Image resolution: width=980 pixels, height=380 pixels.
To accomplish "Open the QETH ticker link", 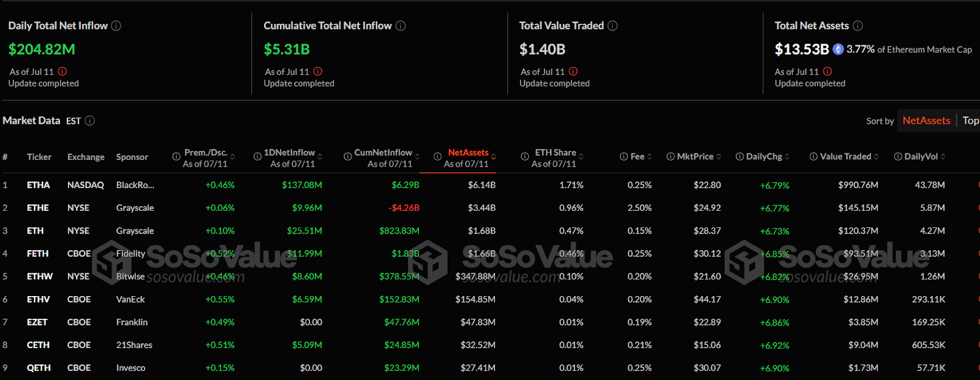I will point(39,368).
